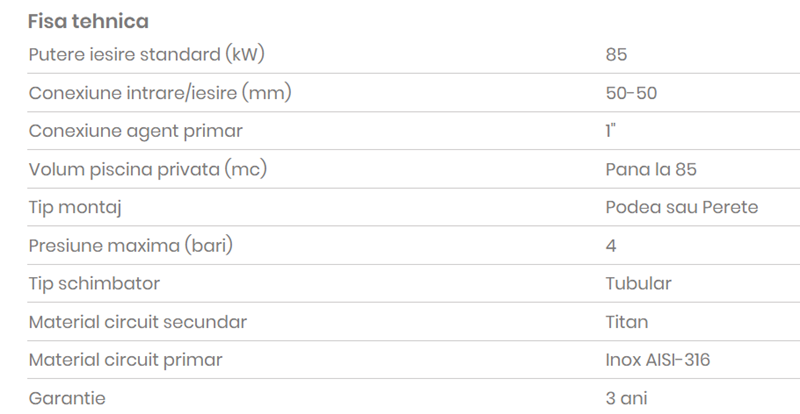Select the Podea sau Perete value
This screenshot has width=800, height=414.
tap(682, 207)
